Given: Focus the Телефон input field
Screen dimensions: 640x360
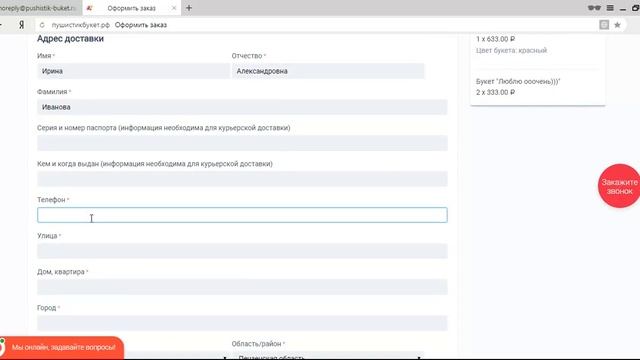Looking at the screenshot, I should point(242,215).
